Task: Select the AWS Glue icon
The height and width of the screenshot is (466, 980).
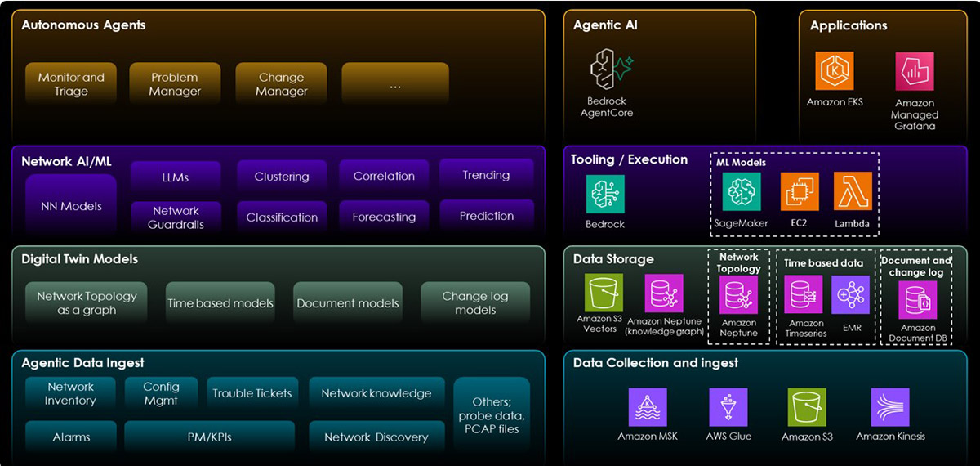Action: click(x=728, y=407)
